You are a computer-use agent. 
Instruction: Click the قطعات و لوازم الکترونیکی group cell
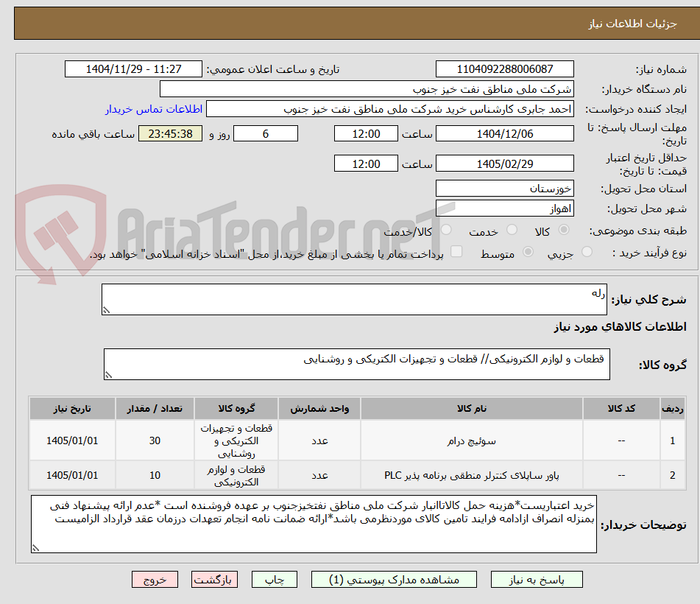click(x=236, y=475)
